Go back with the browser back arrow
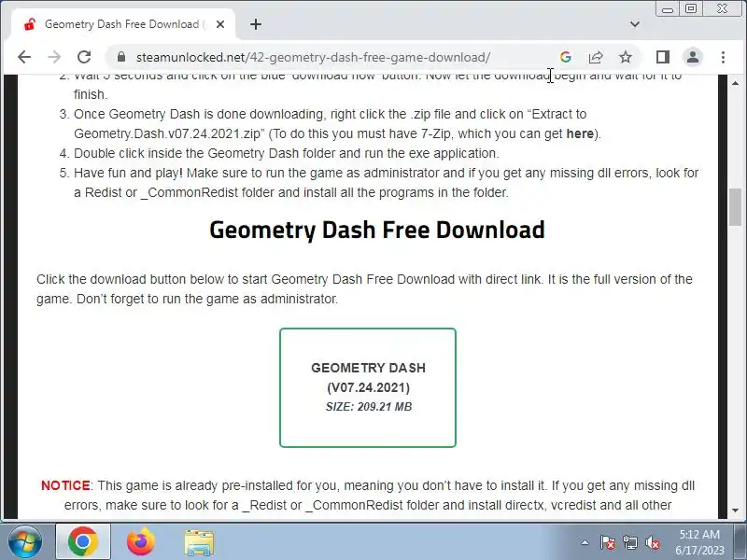Screen dimensions: 747x560 (x=24, y=57)
